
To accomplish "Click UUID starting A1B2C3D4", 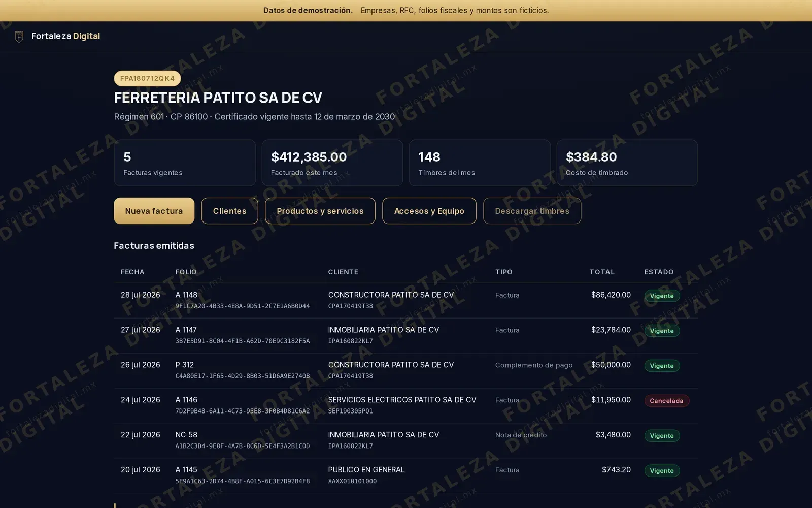I will (x=243, y=447).
